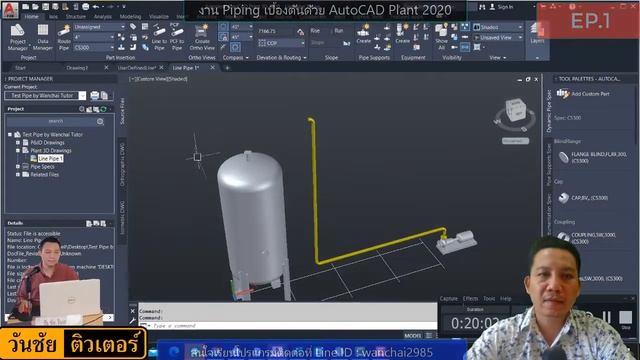Toggle the MODEL status bar button
Screen dimensions: 640x360
[413, 336]
